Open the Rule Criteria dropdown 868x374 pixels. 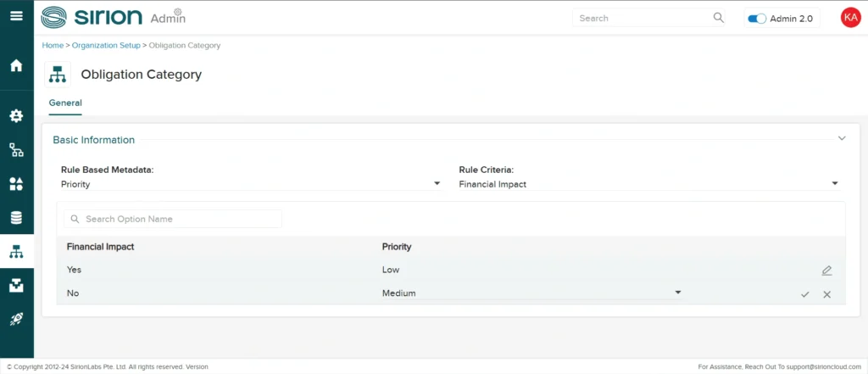click(x=648, y=184)
